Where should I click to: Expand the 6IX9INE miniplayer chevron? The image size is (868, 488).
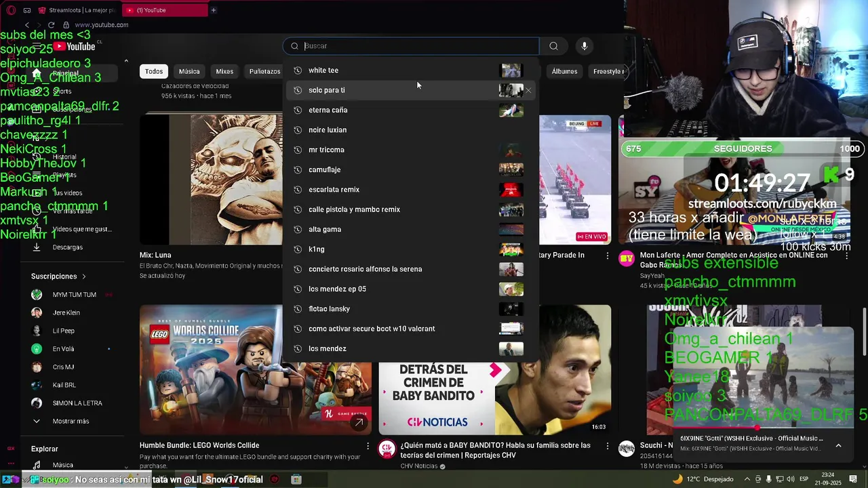[x=839, y=445]
